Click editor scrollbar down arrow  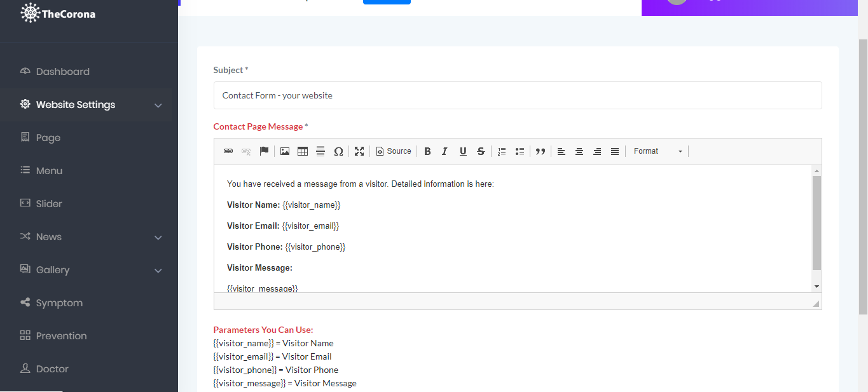816,287
